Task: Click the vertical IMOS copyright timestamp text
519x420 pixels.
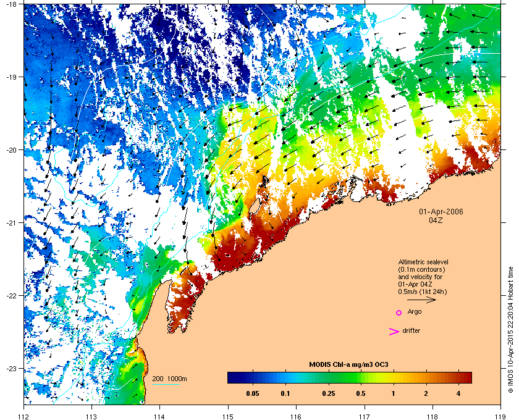Action: [x=511, y=330]
